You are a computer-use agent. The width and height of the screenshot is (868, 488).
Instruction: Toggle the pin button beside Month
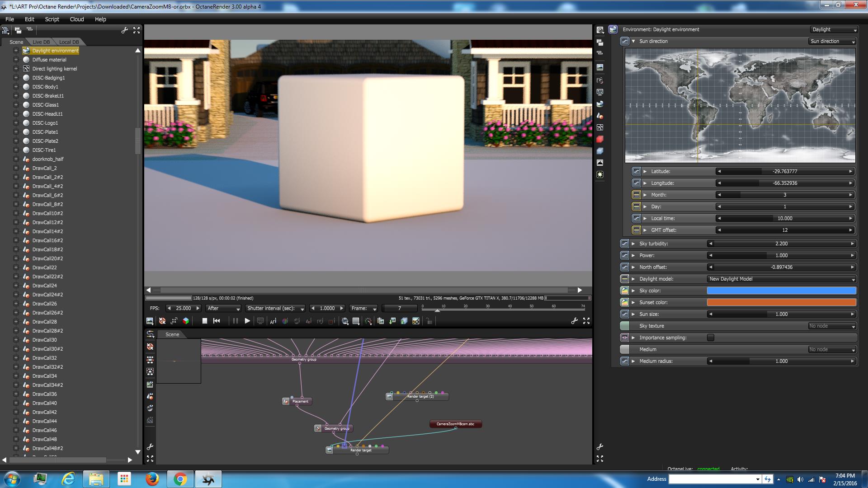point(636,195)
